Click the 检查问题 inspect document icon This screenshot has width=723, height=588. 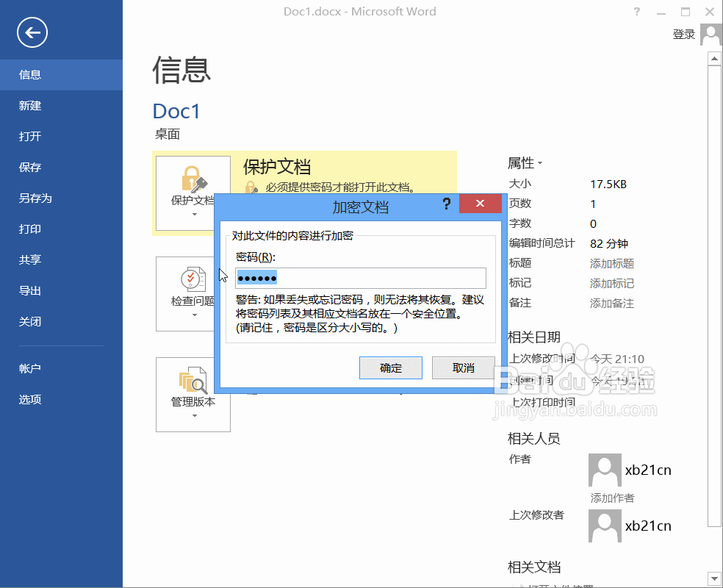193,279
